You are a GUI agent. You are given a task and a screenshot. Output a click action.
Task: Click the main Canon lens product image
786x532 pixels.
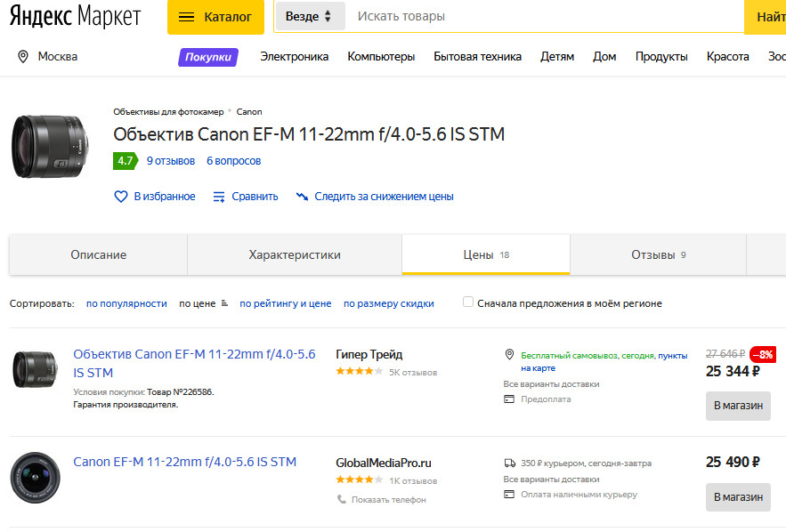[50, 146]
